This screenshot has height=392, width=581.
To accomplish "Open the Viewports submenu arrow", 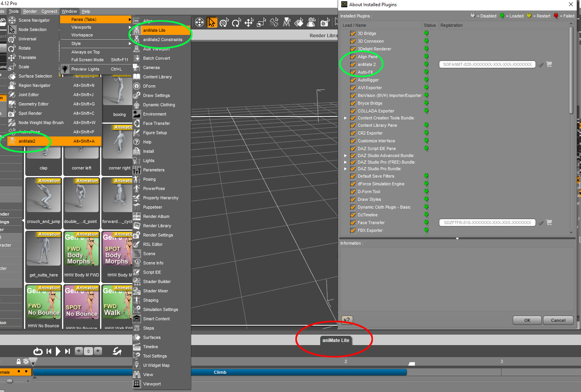I will [130, 27].
